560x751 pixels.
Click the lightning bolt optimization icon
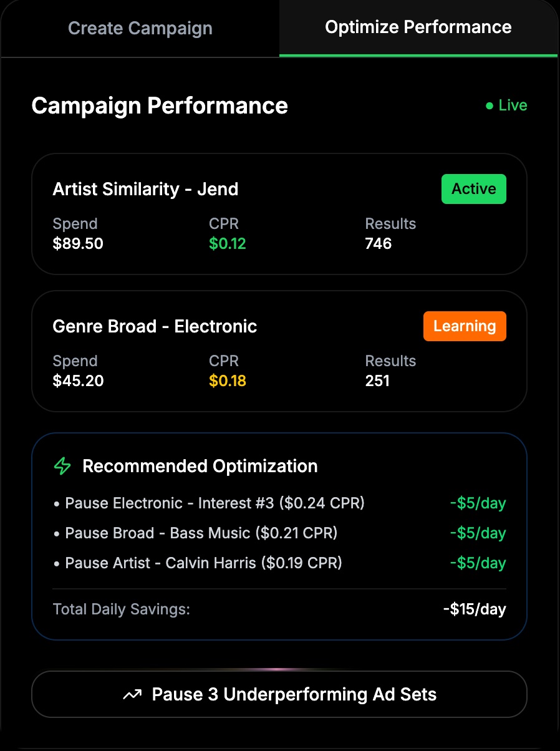point(62,466)
